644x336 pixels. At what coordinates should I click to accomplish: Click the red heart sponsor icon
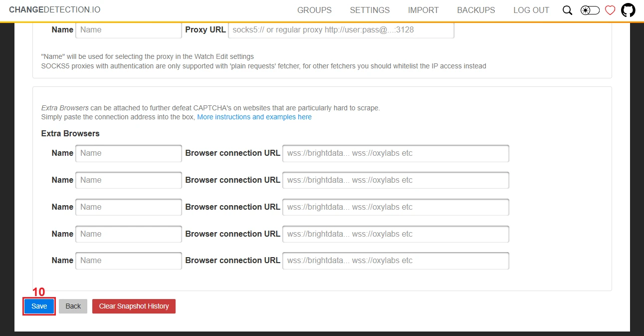click(610, 10)
